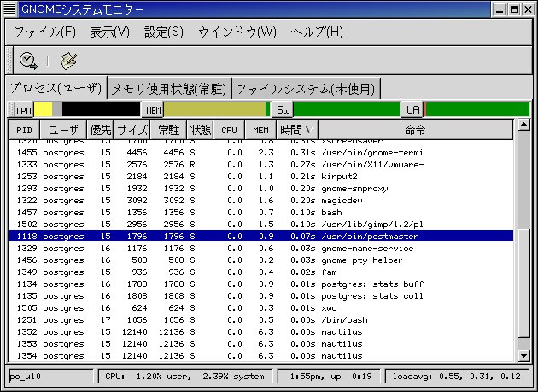Image resolution: width=538 pixels, height=392 pixels.
Task: Open the ウインドウ(W) menu
Action: click(237, 32)
